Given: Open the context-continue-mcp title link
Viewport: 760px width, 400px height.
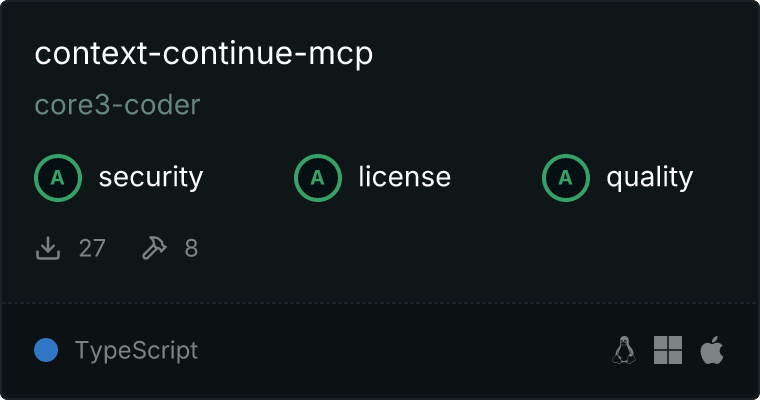Looking at the screenshot, I should (204, 53).
